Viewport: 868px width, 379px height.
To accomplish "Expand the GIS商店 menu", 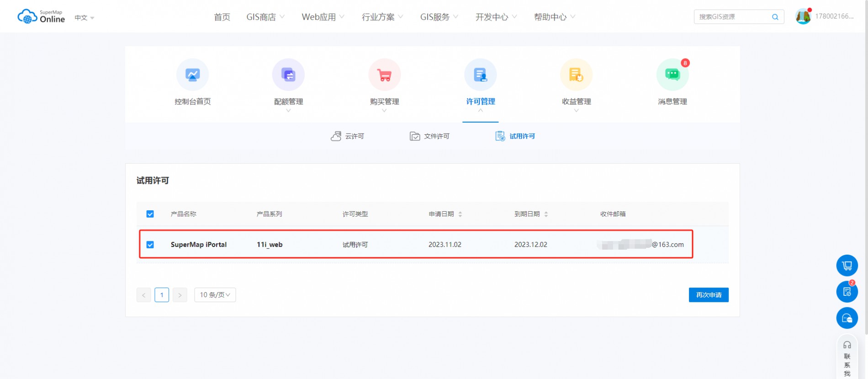I will pyautogui.click(x=265, y=17).
